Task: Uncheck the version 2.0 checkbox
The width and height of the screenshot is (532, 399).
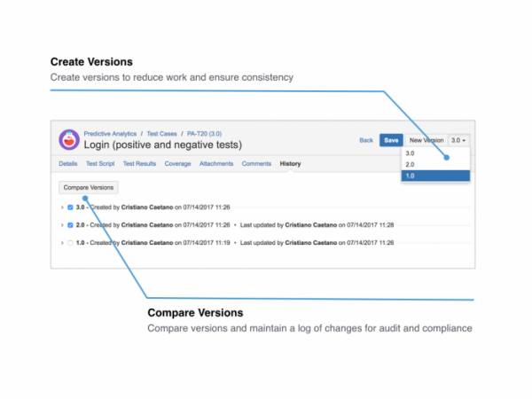Action: coord(70,225)
